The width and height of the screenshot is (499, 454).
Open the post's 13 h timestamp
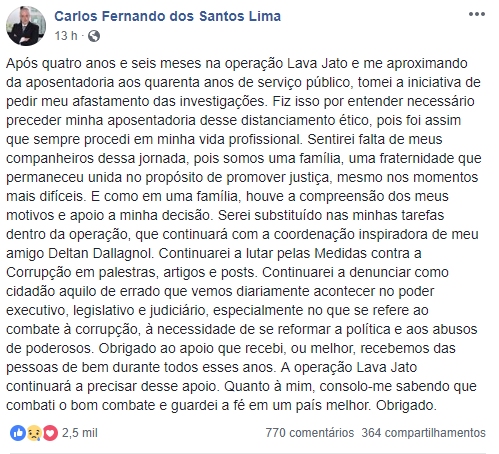(x=66, y=36)
